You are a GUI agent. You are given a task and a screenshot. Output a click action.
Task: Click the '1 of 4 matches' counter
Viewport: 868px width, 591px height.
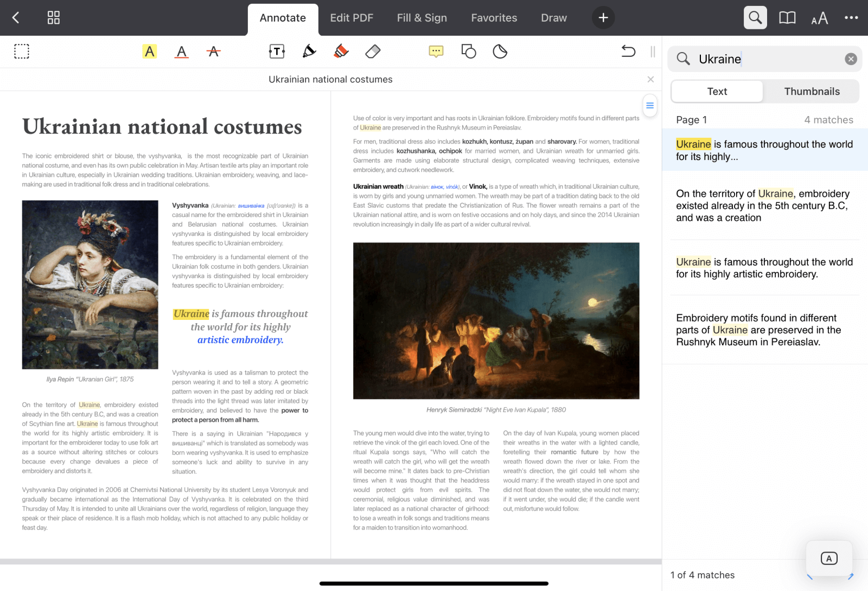(703, 575)
